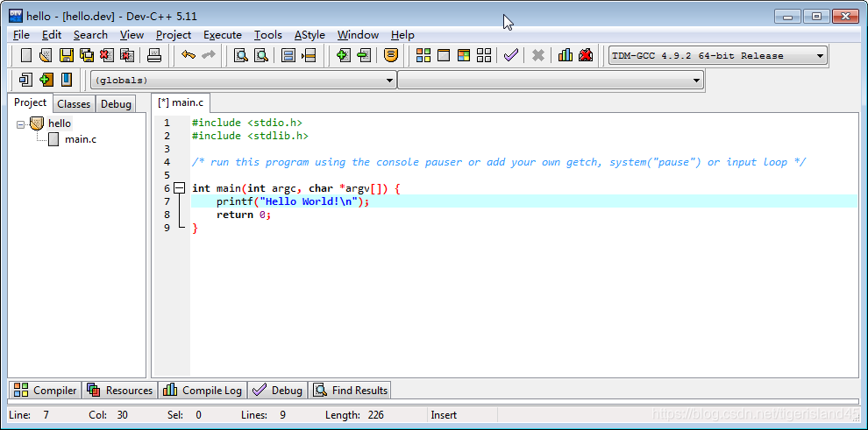Open the File menu

tap(21, 35)
